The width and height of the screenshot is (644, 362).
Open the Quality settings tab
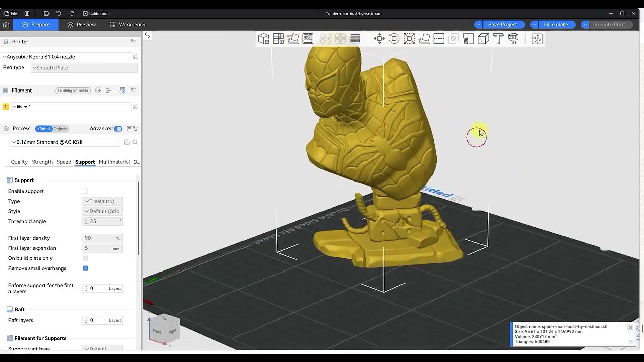(19, 162)
